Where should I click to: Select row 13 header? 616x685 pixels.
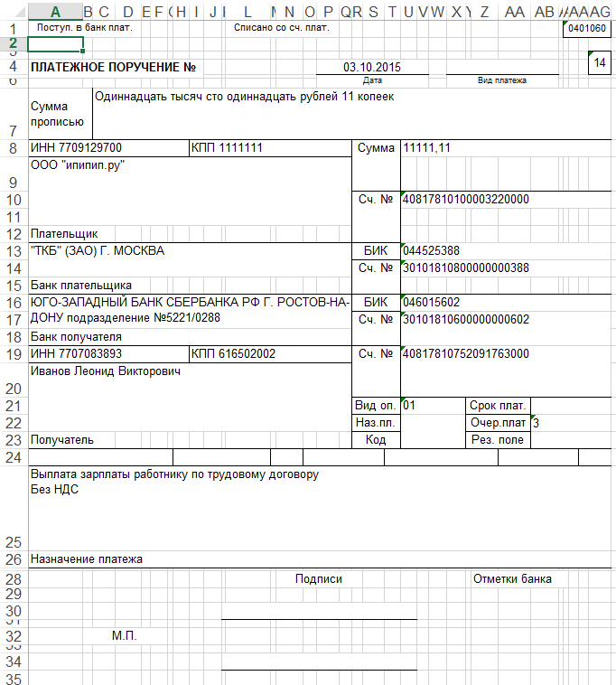14,251
